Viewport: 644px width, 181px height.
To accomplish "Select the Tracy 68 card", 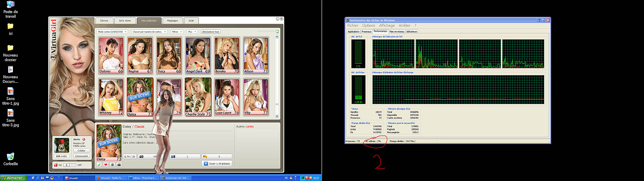I will point(169,56).
